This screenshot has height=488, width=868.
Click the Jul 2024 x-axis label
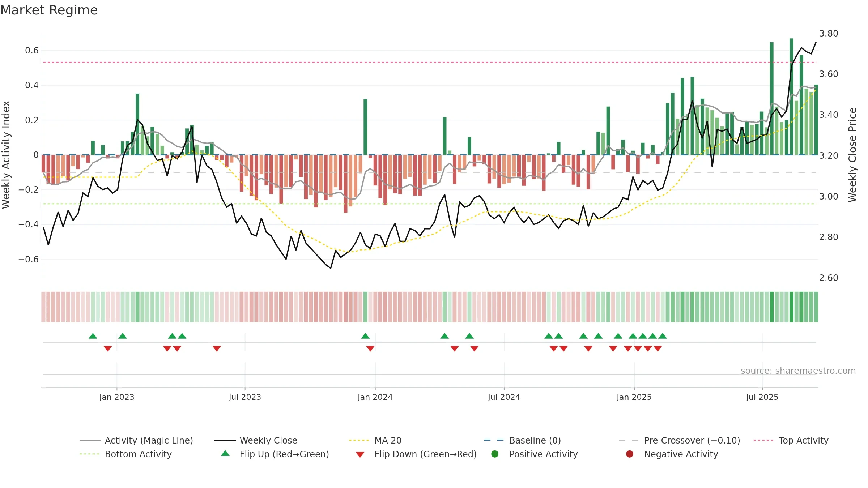[504, 397]
